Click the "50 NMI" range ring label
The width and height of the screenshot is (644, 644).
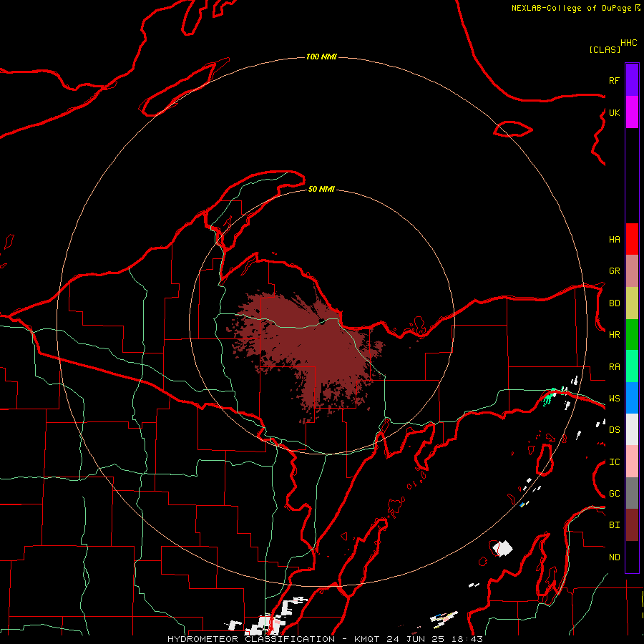321,189
